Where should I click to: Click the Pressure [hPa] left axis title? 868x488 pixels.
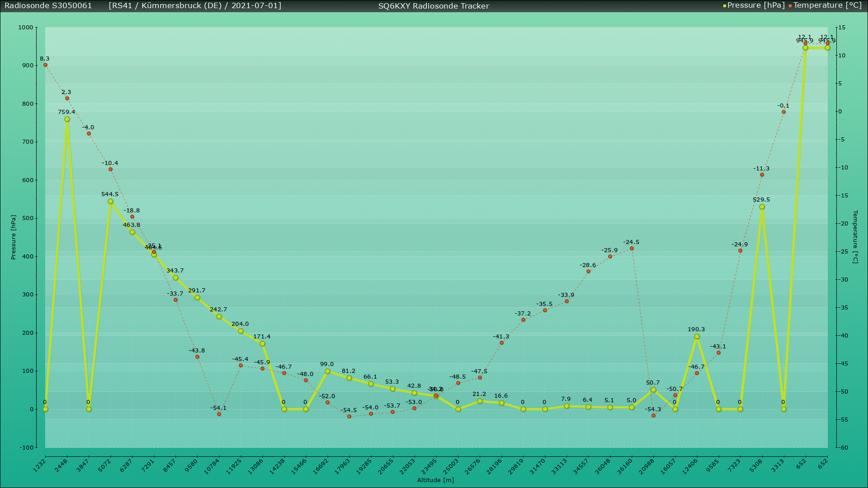pyautogui.click(x=13, y=237)
